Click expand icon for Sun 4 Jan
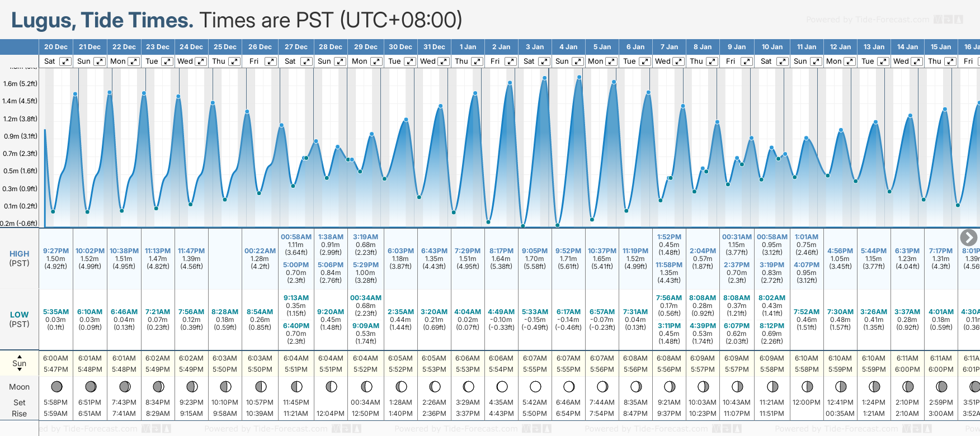This screenshot has height=436, width=980. click(577, 61)
